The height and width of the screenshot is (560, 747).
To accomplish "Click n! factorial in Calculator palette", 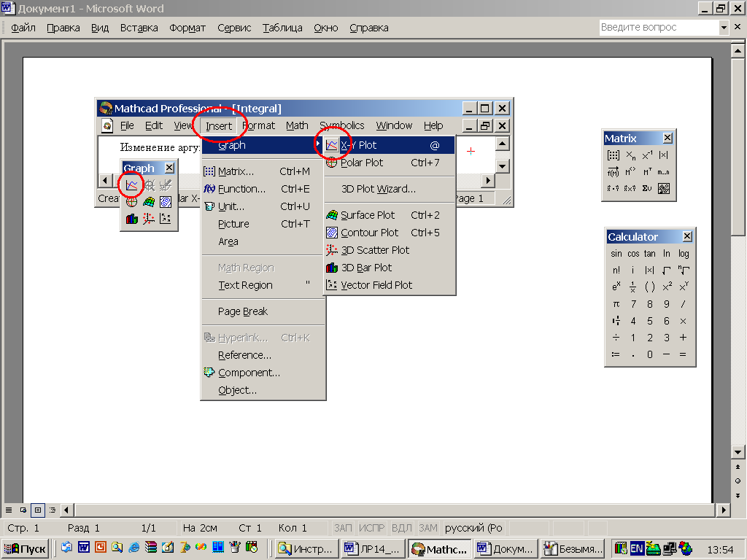I will (x=616, y=271).
